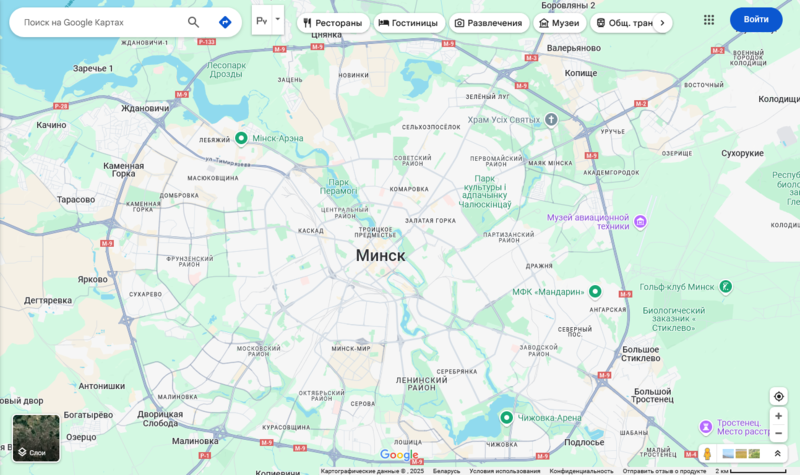The height and width of the screenshot is (475, 800).
Task: Select the Минск-Арэна map marker
Action: click(x=241, y=138)
